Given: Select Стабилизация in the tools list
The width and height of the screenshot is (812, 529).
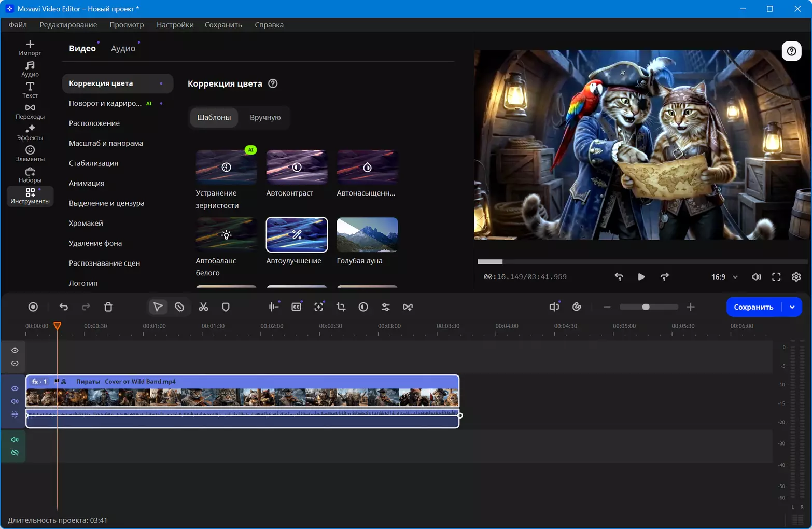Looking at the screenshot, I should coord(93,163).
